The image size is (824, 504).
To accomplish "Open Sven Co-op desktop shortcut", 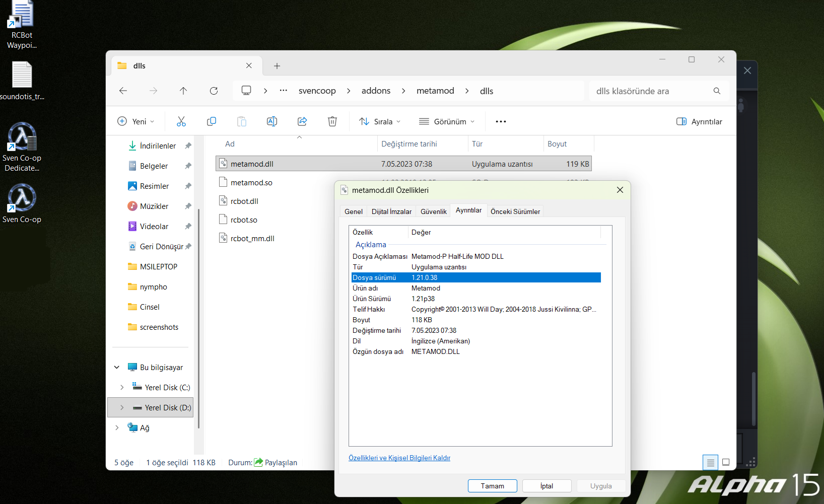I will tap(22, 203).
